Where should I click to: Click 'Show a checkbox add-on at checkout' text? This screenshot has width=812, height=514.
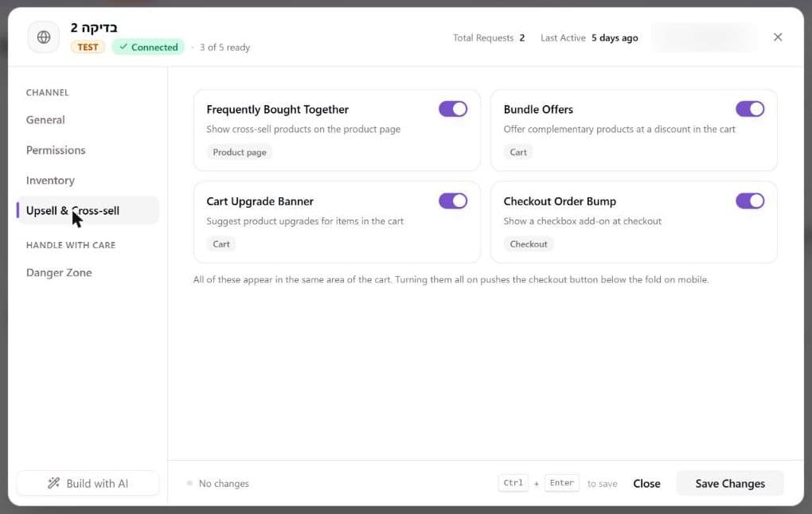click(x=583, y=221)
